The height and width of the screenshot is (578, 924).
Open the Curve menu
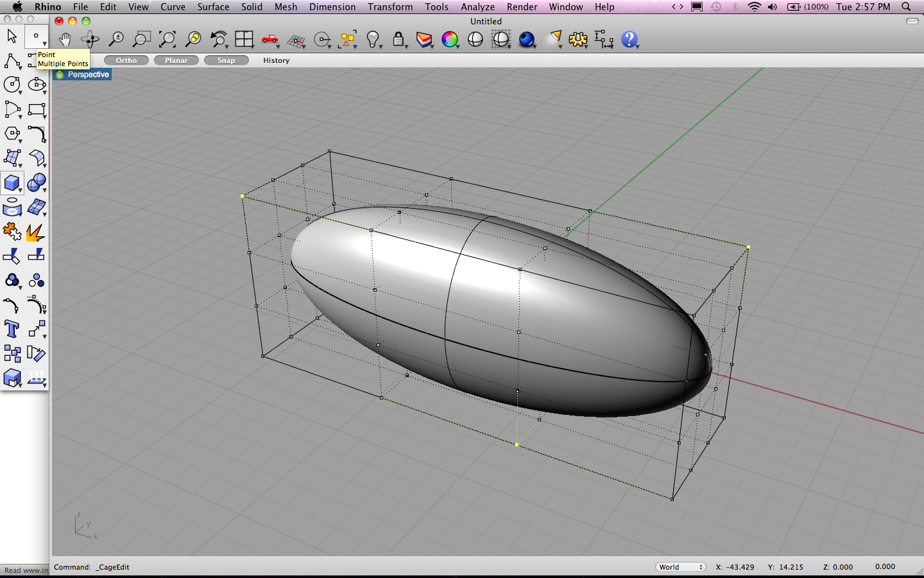173,6
